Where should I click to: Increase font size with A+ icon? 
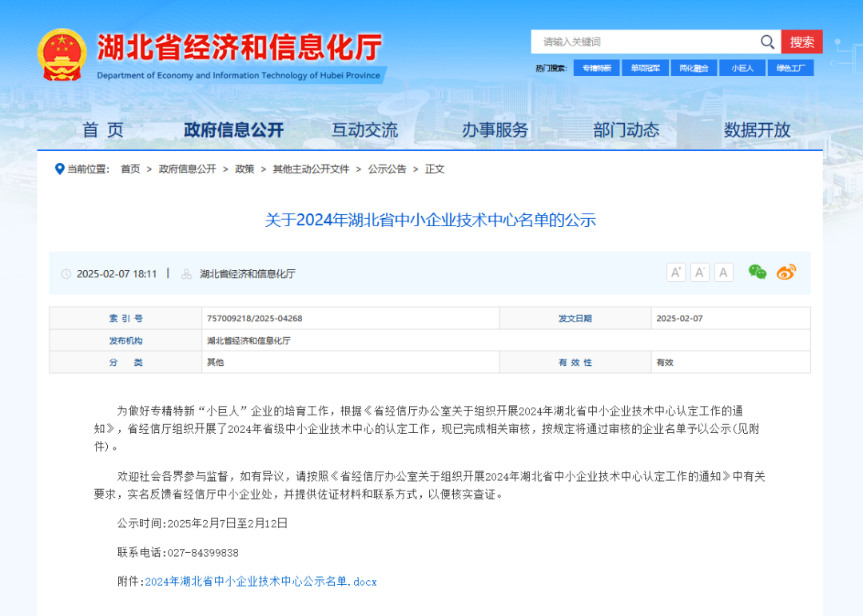pos(676,272)
